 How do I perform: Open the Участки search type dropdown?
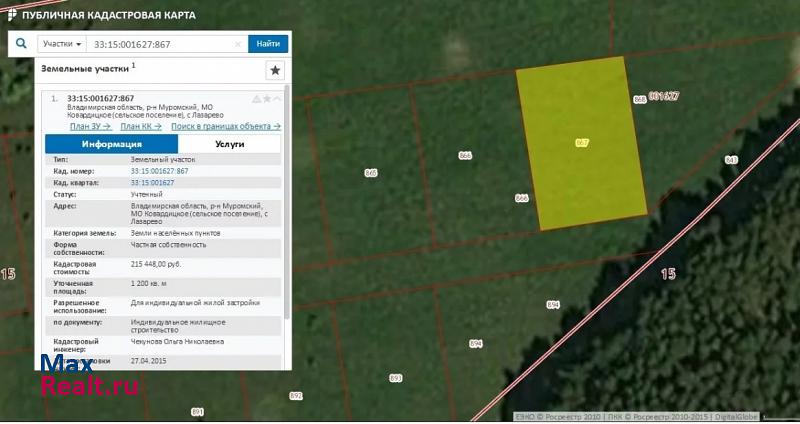pyautogui.click(x=62, y=44)
